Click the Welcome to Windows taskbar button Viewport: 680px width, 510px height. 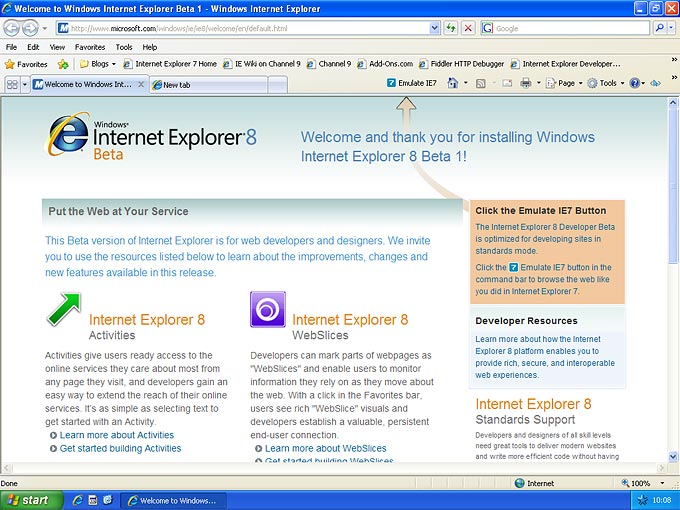point(173,500)
